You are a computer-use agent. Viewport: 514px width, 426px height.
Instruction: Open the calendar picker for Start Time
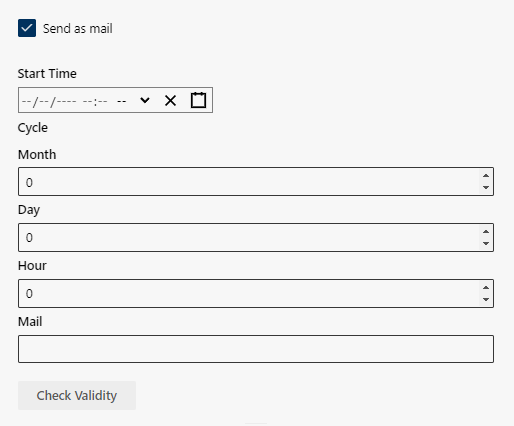click(198, 100)
